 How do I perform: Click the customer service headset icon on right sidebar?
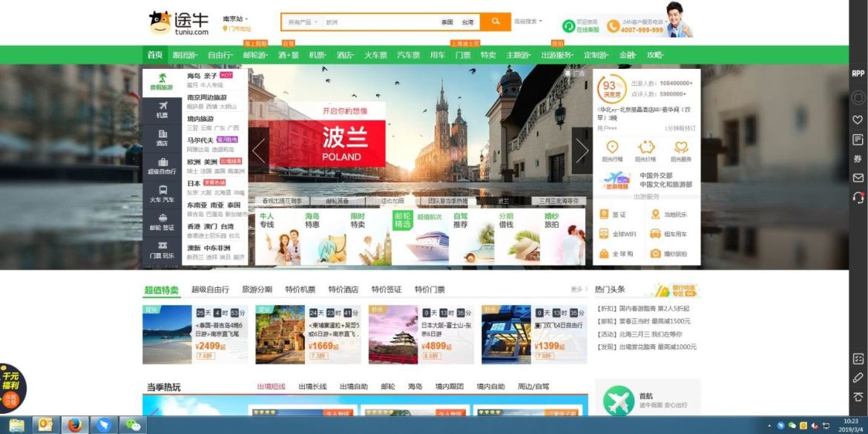coord(858,197)
